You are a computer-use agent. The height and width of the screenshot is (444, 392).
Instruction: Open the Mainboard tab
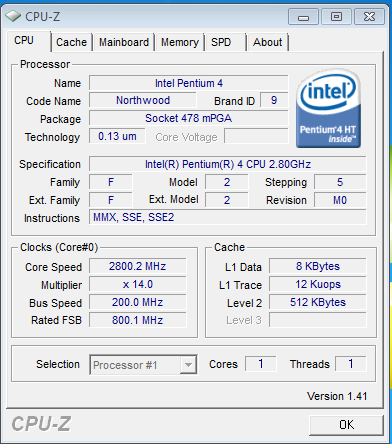[x=124, y=42]
